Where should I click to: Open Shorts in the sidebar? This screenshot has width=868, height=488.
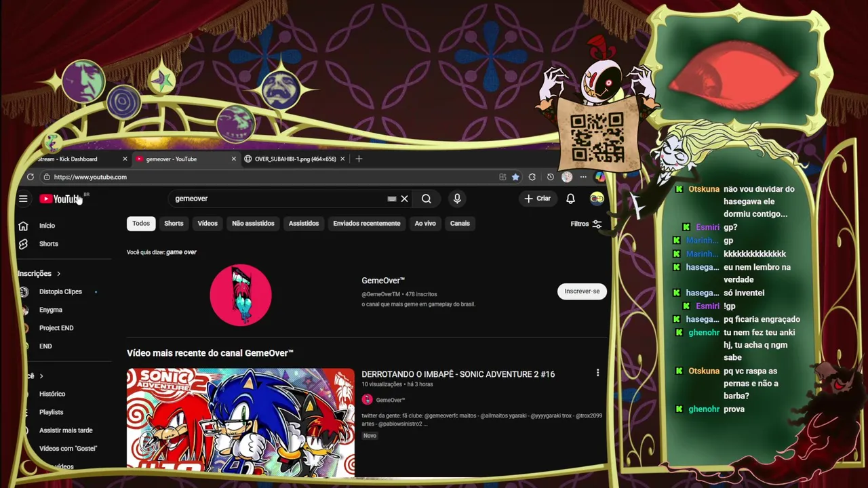coord(48,244)
